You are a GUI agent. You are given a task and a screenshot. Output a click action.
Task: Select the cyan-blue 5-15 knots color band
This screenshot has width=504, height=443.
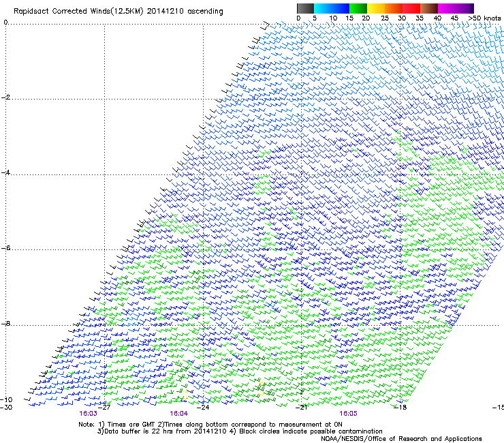point(332,8)
